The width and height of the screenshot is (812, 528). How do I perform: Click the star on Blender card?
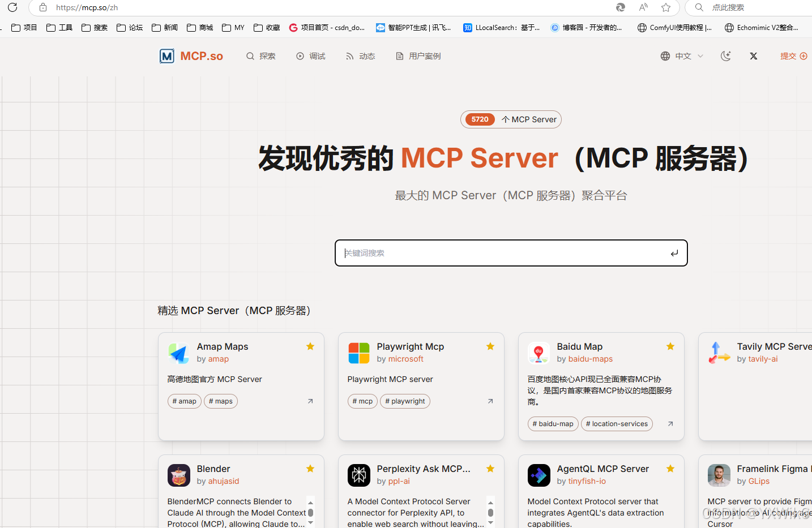pyautogui.click(x=310, y=469)
